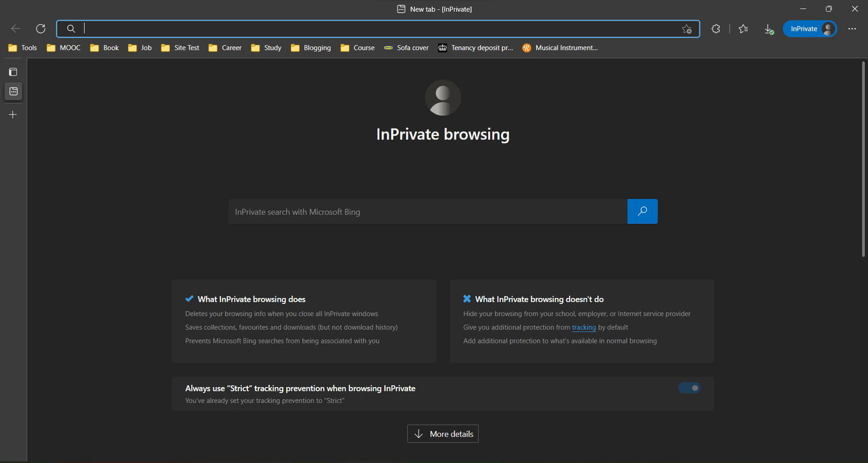868x463 pixels.
Task: Click 'Saves collections, favourites and downloads' line
Action: [291, 327]
